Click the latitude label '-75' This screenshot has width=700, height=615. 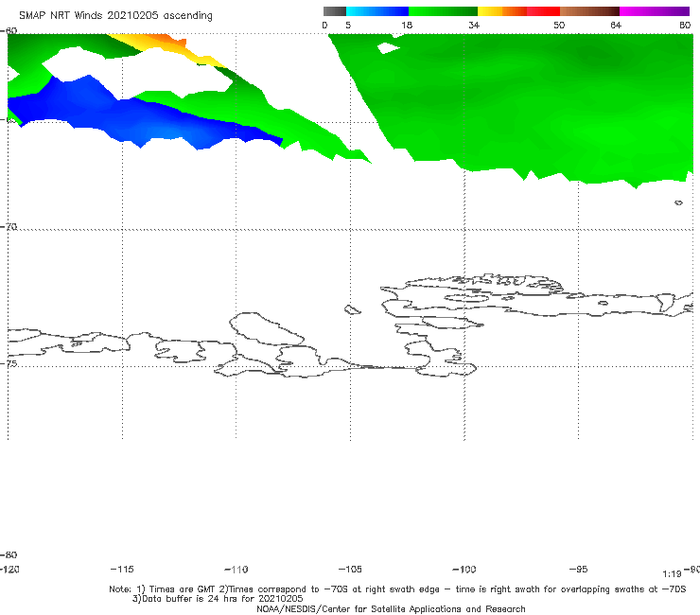[x=9, y=363]
